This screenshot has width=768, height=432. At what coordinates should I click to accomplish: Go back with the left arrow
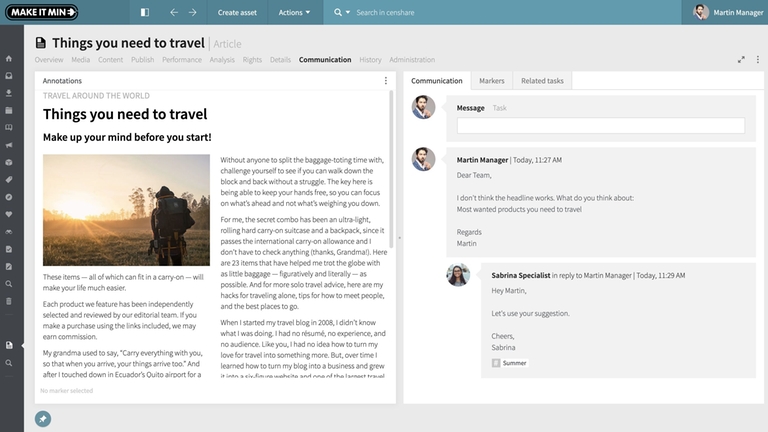(174, 12)
